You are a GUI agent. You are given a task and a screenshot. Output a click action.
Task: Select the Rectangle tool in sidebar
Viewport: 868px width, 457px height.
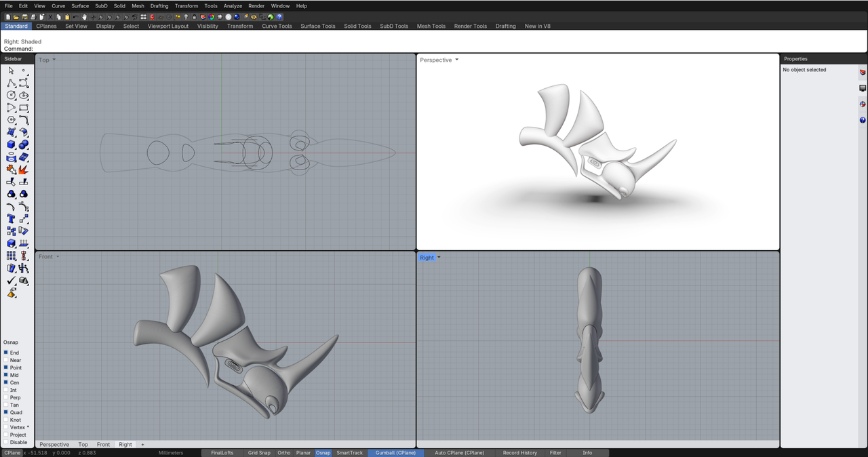coord(24,107)
